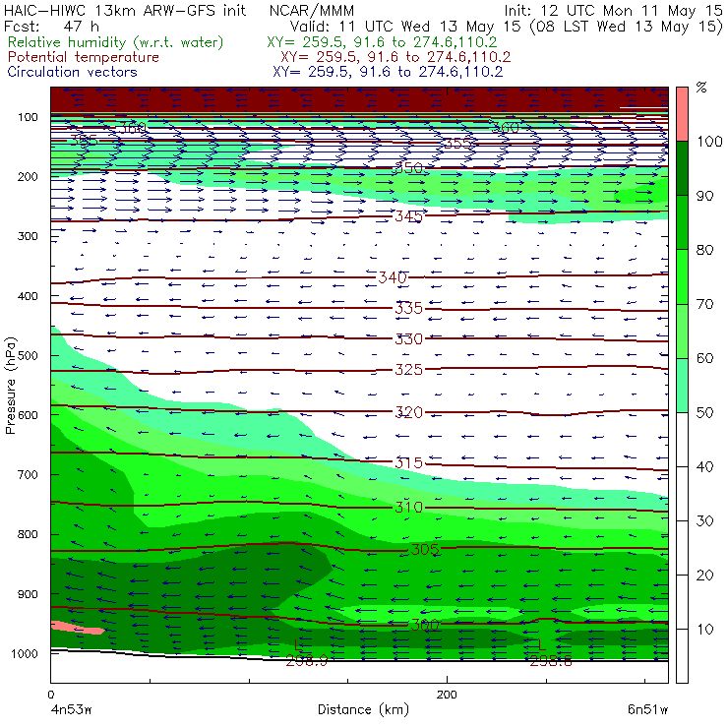Click the pink saturated humidity patch near 950 hPa

coord(77,628)
